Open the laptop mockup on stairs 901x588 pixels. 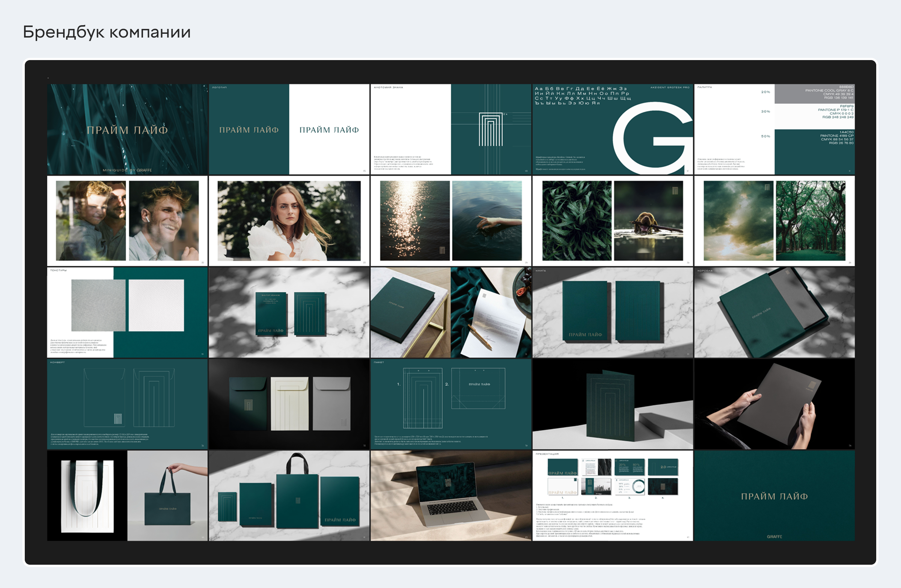pos(450,495)
